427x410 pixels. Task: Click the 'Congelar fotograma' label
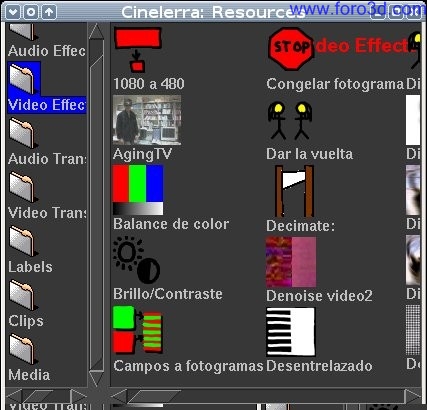point(335,84)
